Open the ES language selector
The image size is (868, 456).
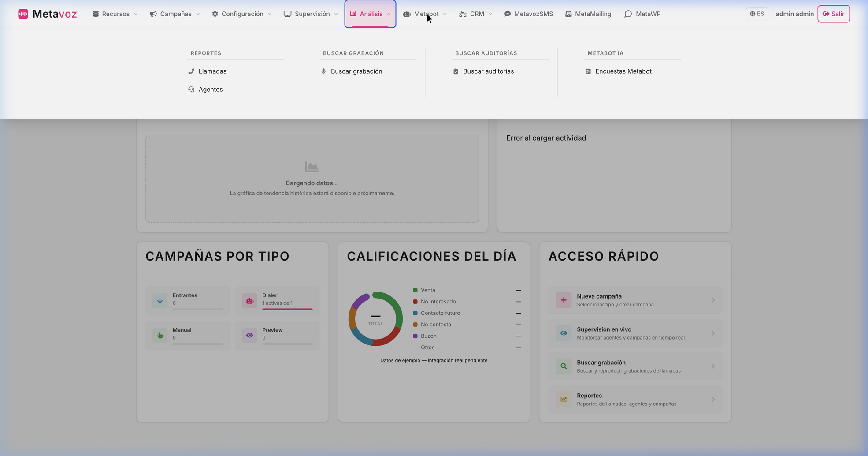click(757, 14)
